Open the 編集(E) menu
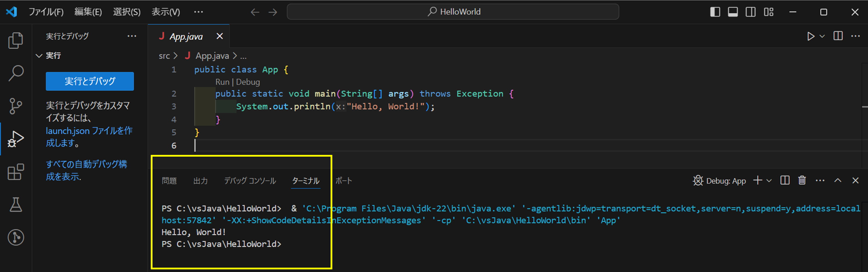The image size is (868, 272). click(88, 12)
